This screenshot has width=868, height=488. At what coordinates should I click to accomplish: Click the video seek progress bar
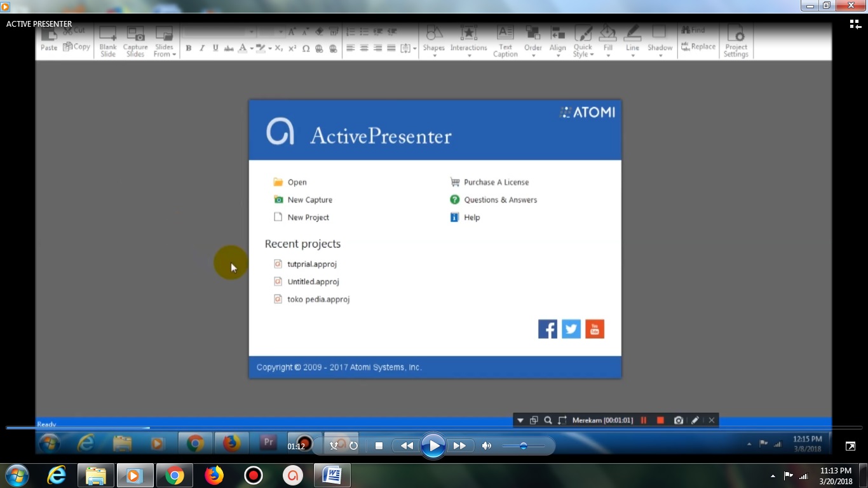[433, 428]
